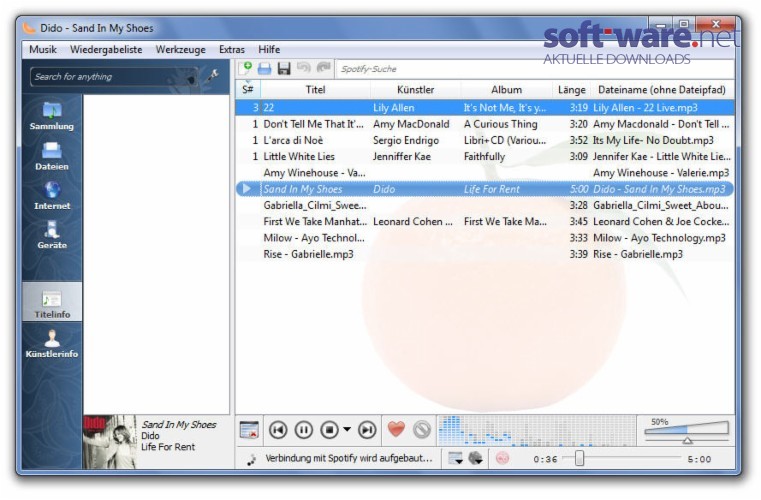Select 'Rise - Gabrielle.mp3' title cell
The height and width of the screenshot is (500, 761).
[308, 254]
